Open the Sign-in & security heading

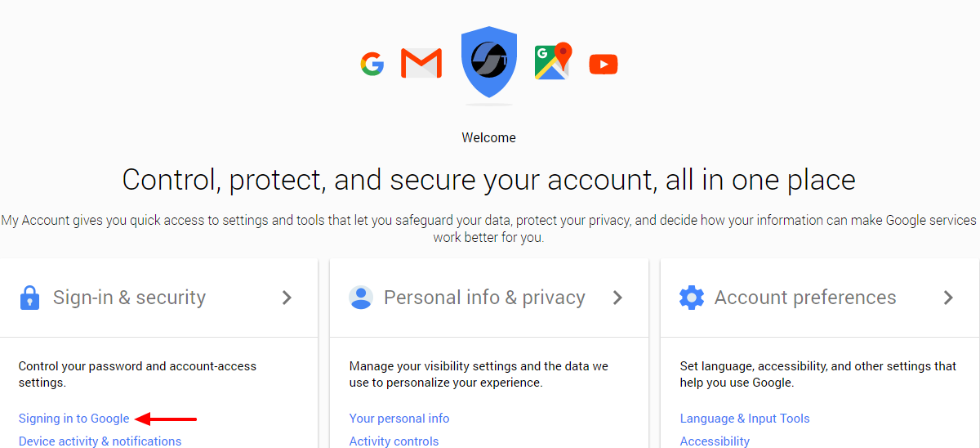pyautogui.click(x=129, y=298)
